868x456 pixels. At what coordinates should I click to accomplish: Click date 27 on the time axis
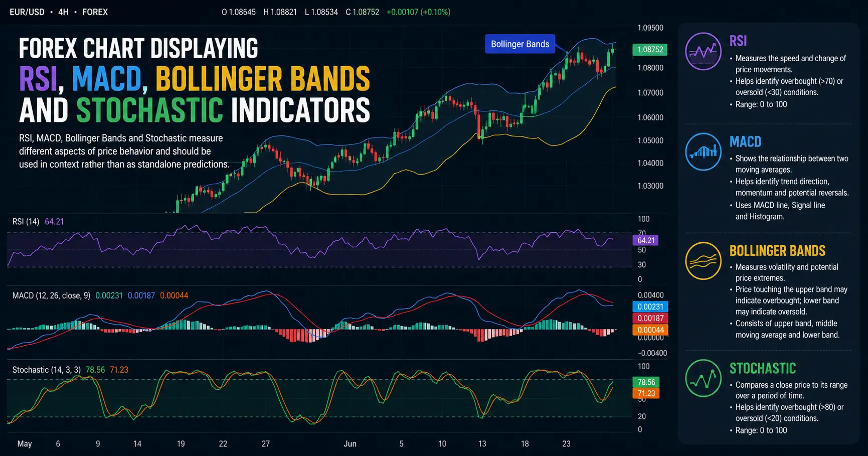[266, 444]
